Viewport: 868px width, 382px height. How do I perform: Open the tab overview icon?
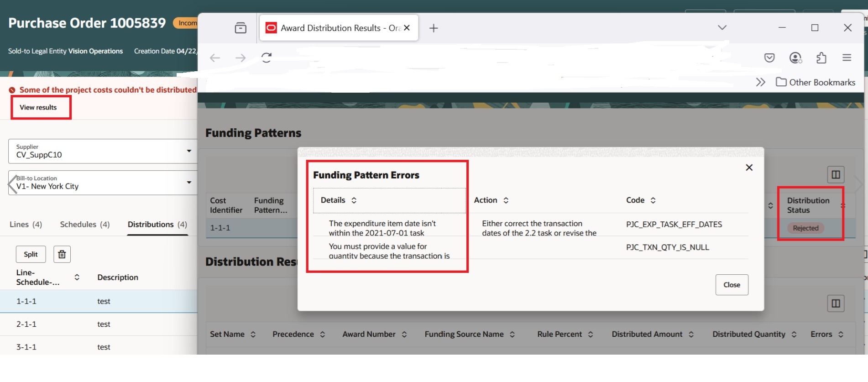241,28
